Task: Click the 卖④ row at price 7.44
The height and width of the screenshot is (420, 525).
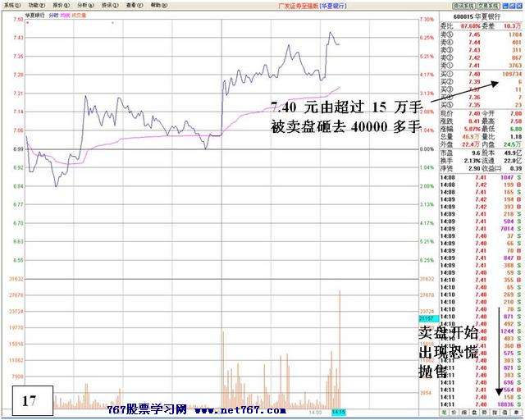Action: (481, 42)
